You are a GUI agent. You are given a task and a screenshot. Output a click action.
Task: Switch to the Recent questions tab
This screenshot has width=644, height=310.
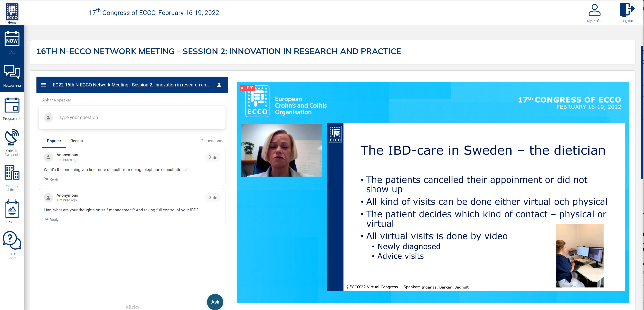pyautogui.click(x=77, y=141)
